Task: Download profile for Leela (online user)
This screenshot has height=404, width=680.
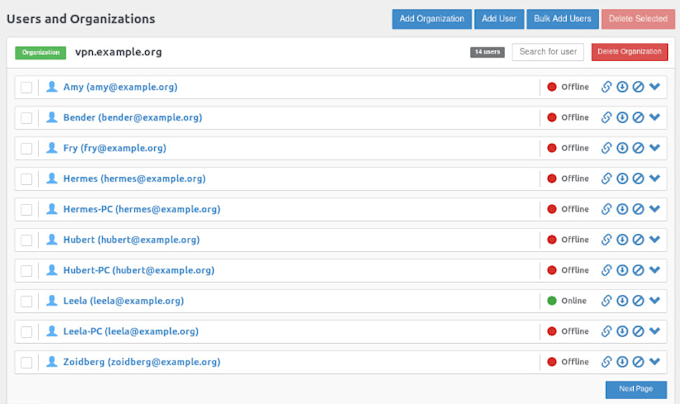Action: click(x=622, y=301)
